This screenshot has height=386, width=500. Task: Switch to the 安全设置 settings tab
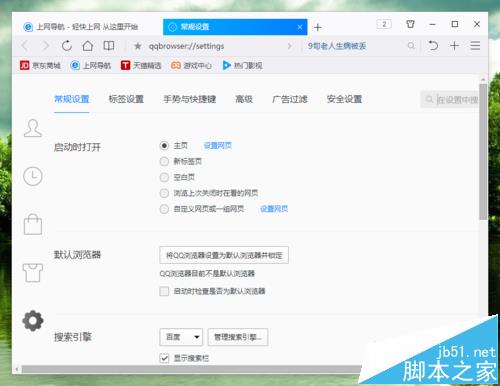click(x=344, y=99)
